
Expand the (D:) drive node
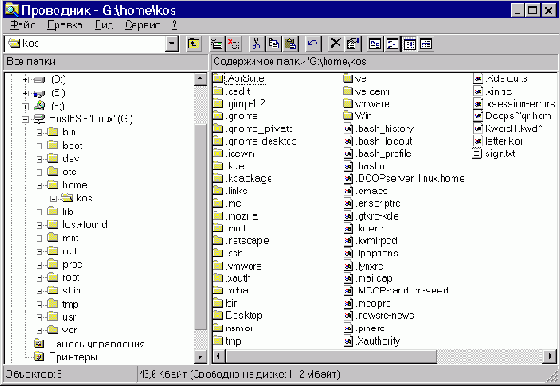25,79
